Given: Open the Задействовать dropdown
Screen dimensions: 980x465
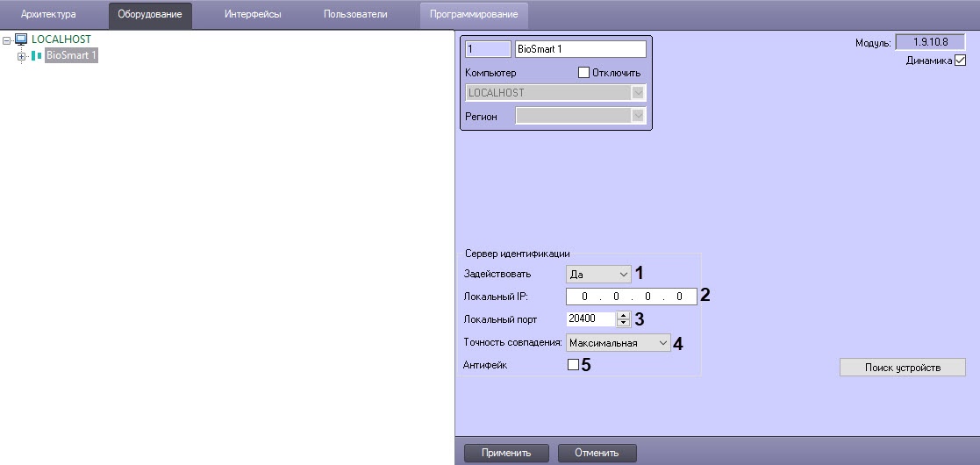Looking at the screenshot, I should (598, 274).
